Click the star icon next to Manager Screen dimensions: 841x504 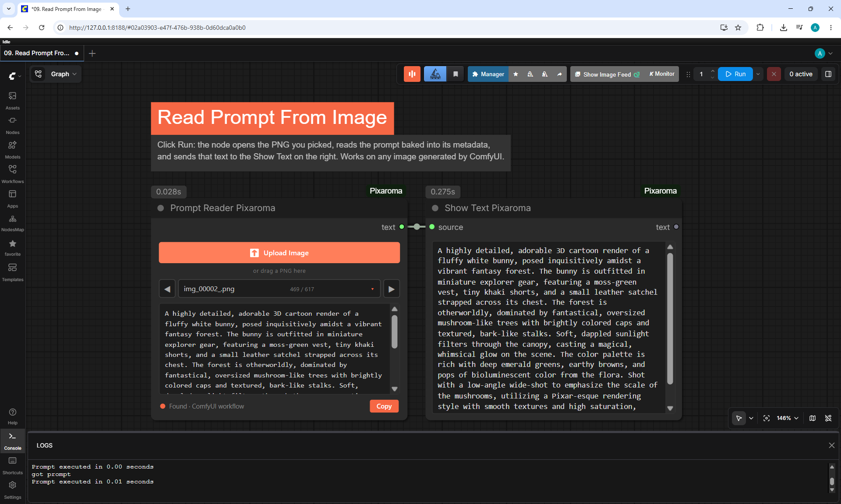coord(516,74)
